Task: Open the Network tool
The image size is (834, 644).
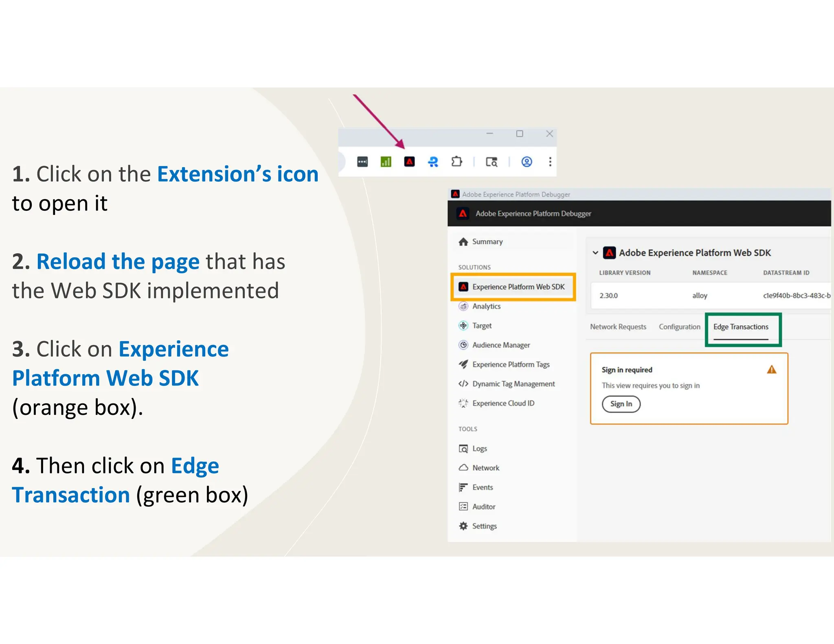Action: point(479,468)
